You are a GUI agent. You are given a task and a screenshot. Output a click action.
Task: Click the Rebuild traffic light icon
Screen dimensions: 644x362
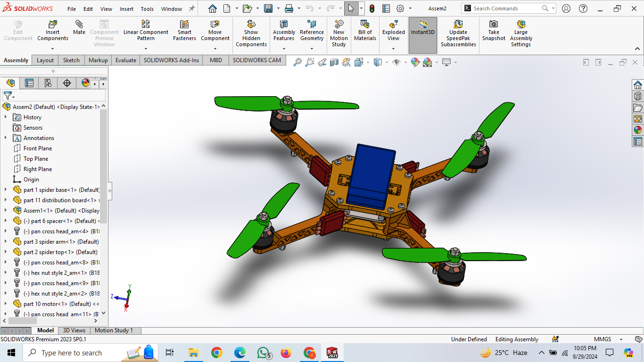click(372, 8)
